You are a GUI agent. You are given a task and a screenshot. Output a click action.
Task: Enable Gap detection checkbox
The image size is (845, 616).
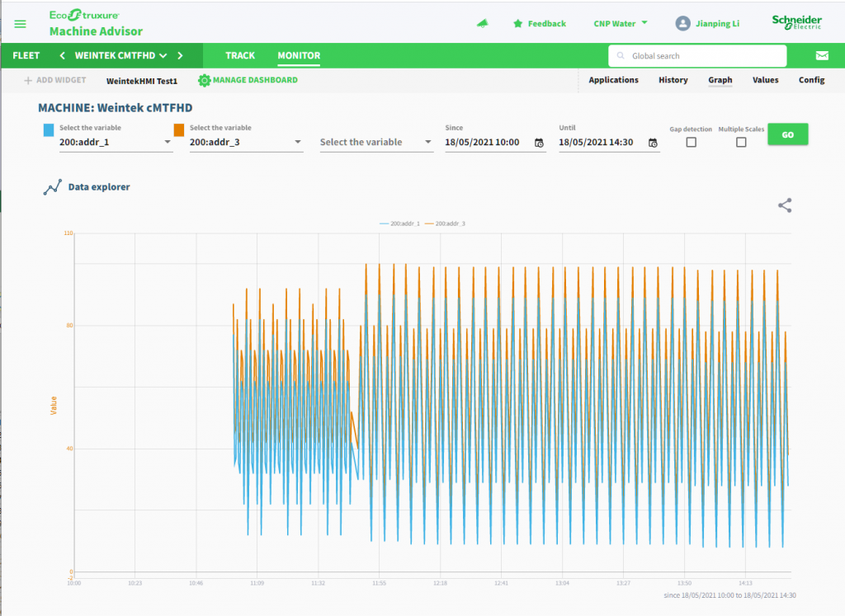point(691,142)
